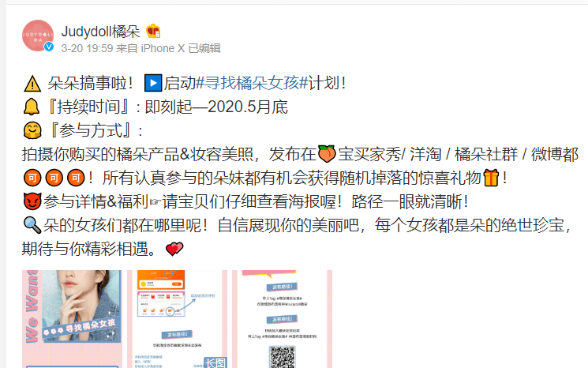Click the red double hearts emoji

[x=174, y=249]
